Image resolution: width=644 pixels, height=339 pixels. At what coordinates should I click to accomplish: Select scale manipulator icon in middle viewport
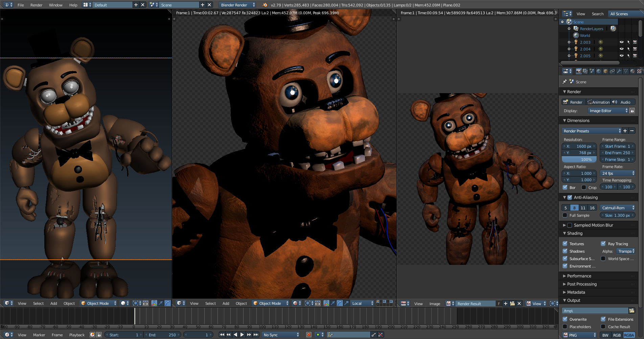pos(347,303)
